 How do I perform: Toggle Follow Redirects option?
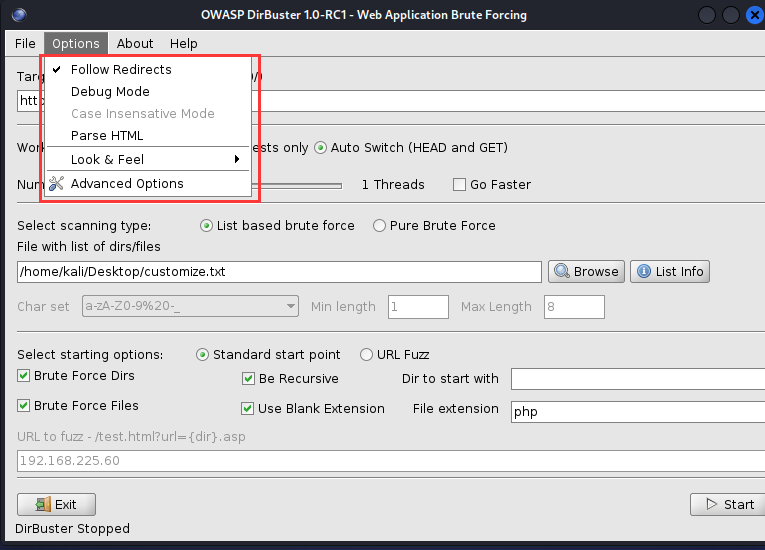147,69
